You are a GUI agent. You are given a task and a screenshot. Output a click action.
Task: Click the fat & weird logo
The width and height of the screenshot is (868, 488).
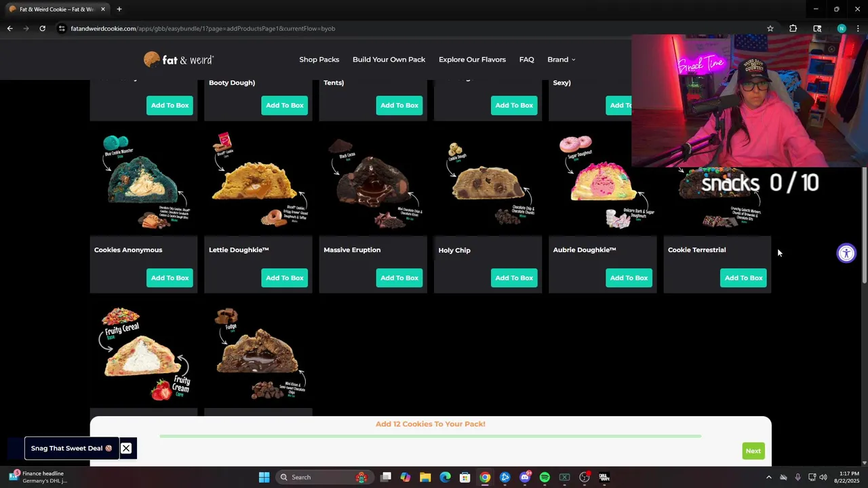pyautogui.click(x=179, y=60)
